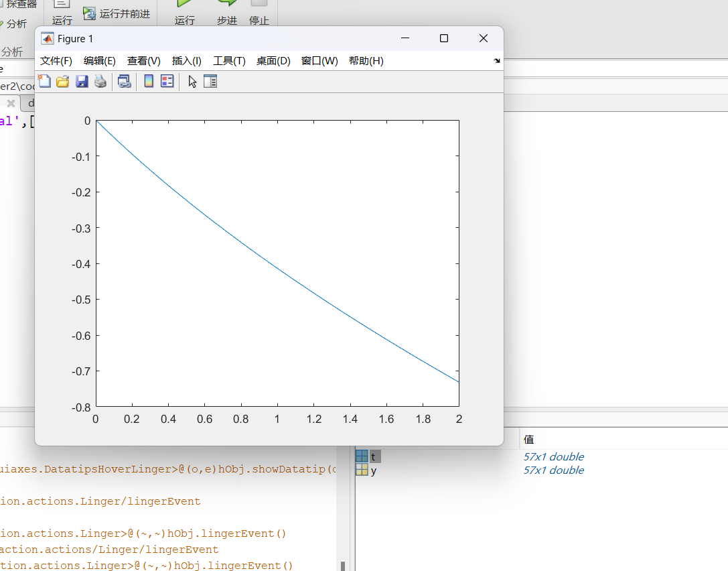Open the 查看(V) menu
Image resolution: width=728 pixels, height=571 pixels.
[x=144, y=61]
